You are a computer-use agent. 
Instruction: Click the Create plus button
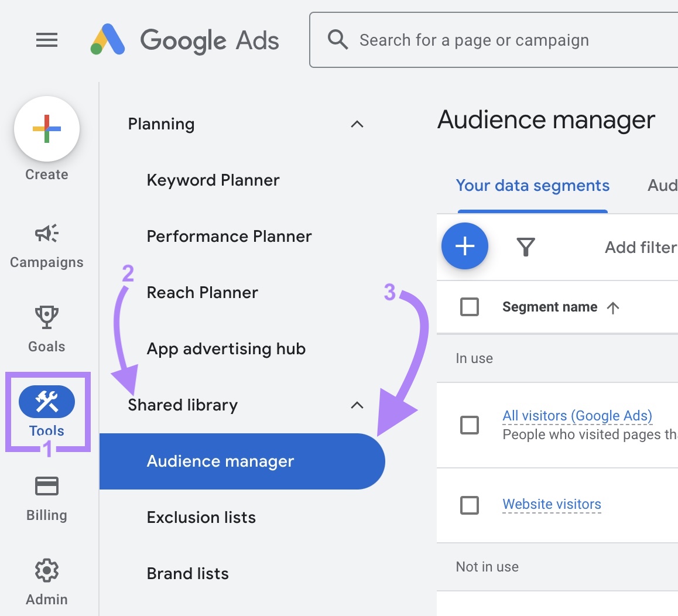[46, 129]
